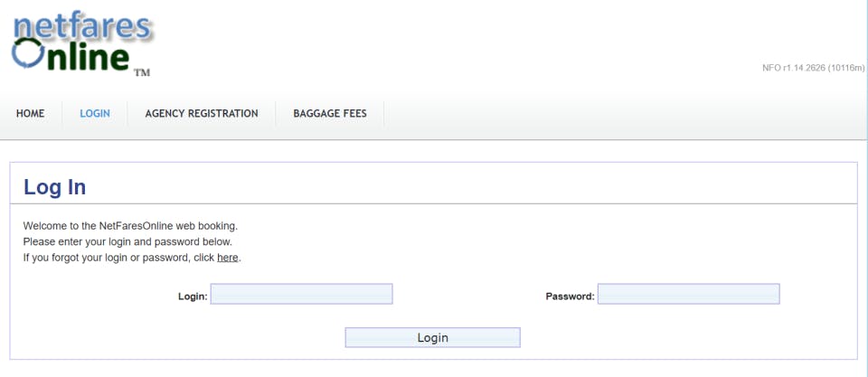Click the 'Login:' field label
Image resolution: width=868 pixels, height=377 pixels.
point(193,297)
